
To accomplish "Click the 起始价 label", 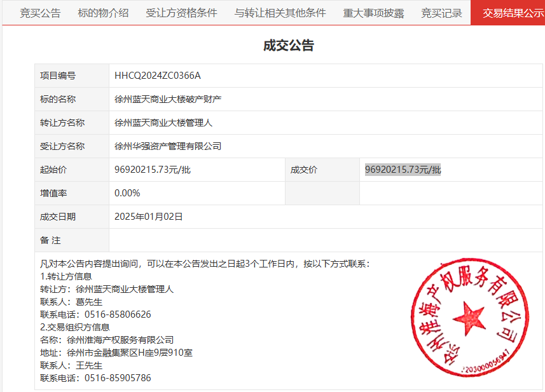I will (x=53, y=170).
